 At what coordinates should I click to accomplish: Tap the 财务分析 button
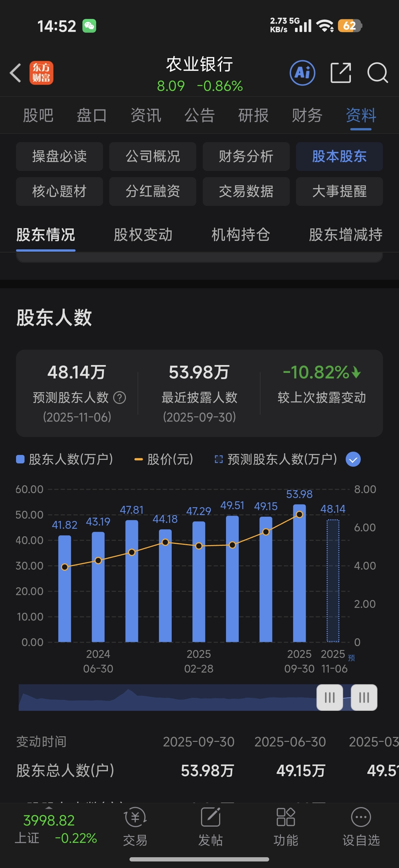click(246, 156)
